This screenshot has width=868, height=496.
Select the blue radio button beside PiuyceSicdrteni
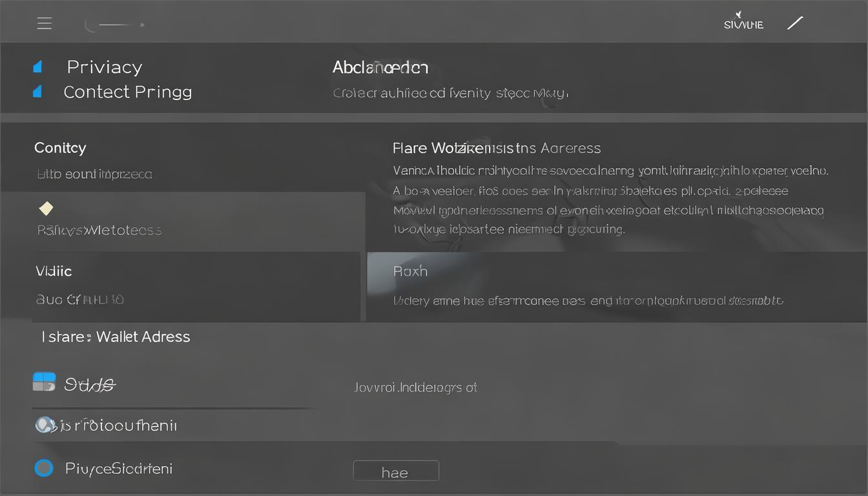point(44,468)
